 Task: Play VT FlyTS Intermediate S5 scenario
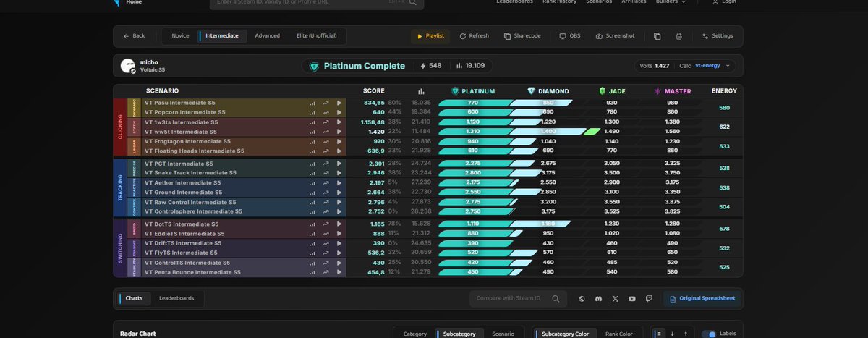pyautogui.click(x=339, y=253)
